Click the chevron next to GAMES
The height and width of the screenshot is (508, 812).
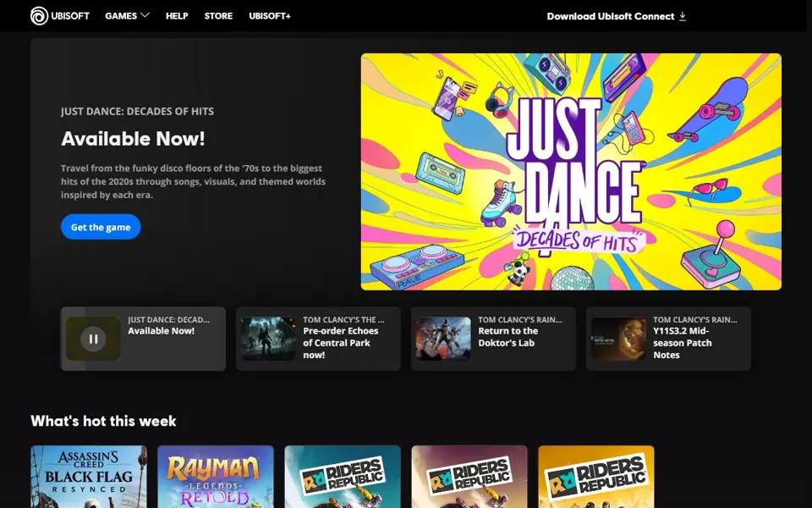tap(145, 15)
